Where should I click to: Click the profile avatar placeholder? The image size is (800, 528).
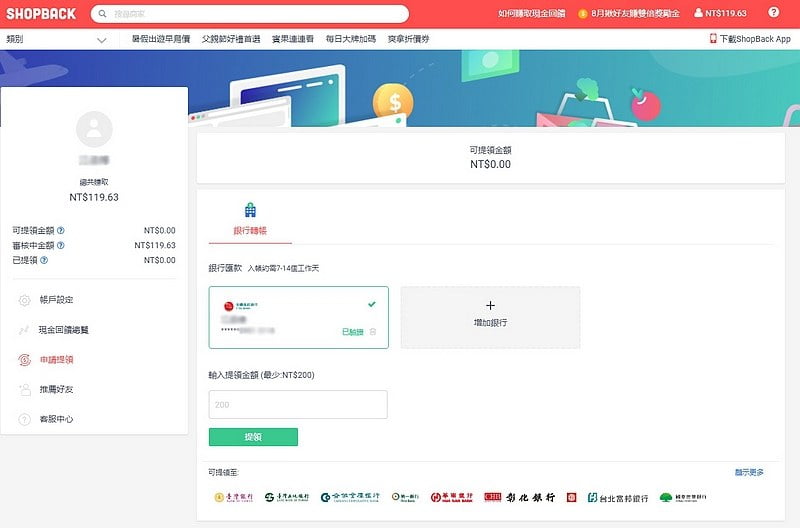tap(94, 129)
